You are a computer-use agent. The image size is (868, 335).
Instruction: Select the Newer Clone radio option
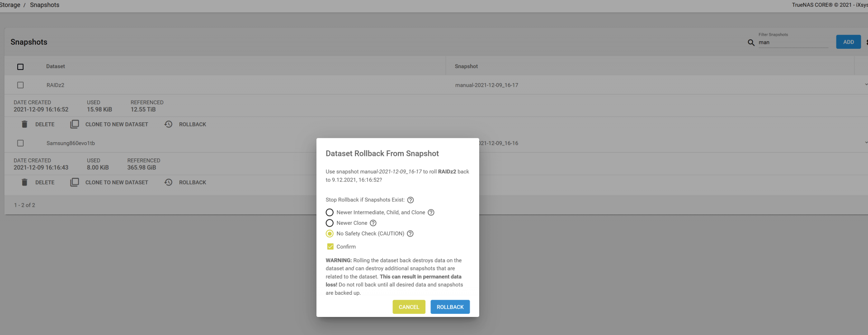point(330,223)
